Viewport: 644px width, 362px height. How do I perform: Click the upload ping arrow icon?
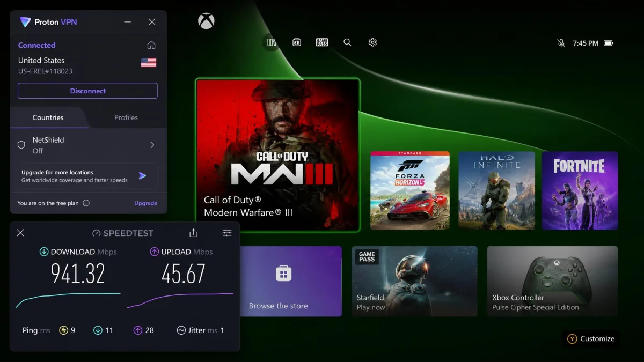(138, 330)
